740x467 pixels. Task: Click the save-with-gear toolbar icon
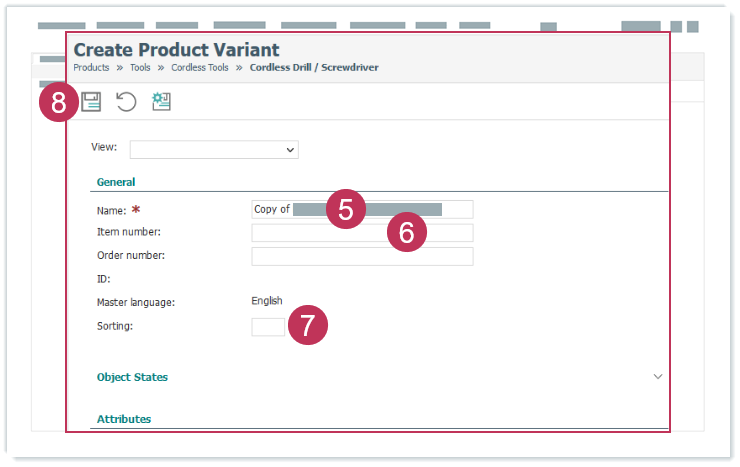point(161,101)
